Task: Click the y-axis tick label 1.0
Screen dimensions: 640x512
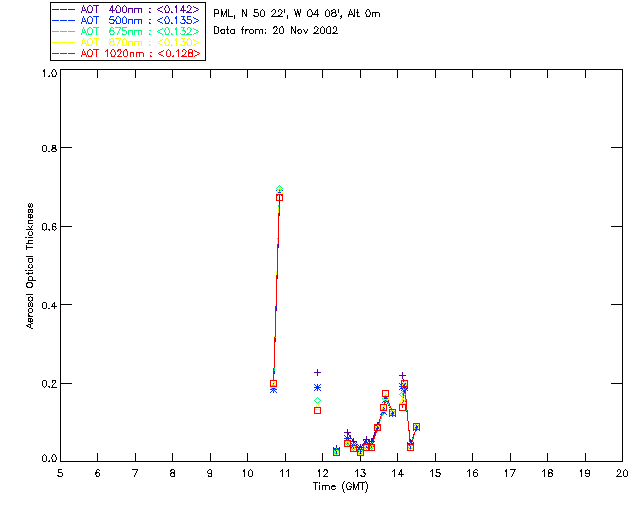Action: [49, 73]
